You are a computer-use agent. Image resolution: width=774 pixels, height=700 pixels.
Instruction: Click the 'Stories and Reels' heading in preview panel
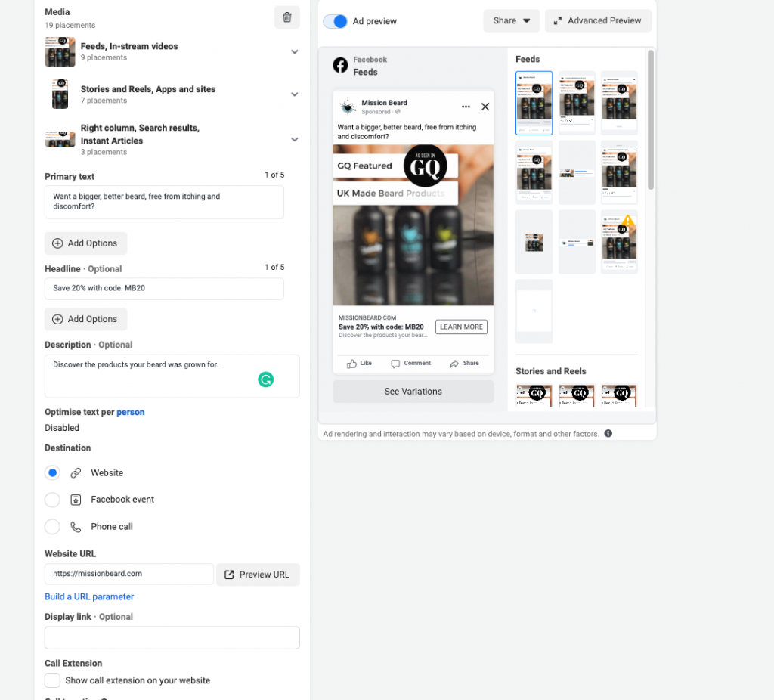(551, 371)
